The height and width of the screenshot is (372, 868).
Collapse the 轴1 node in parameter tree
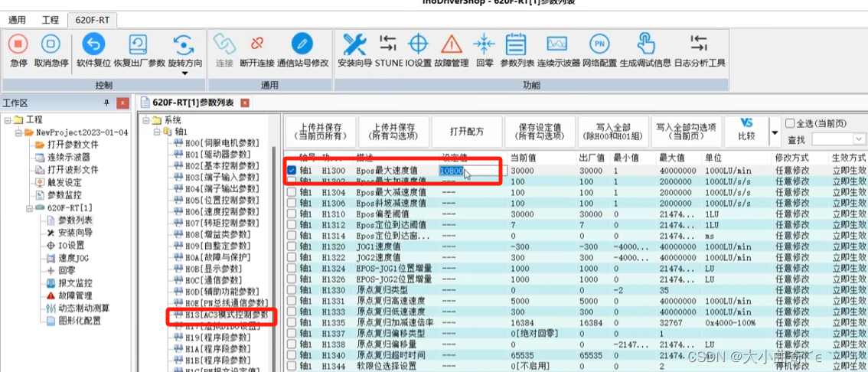(157, 132)
